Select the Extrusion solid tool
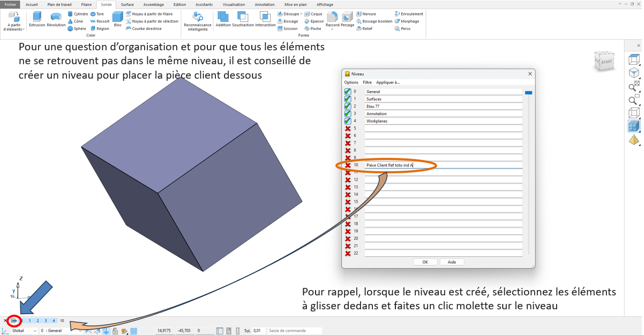Image resolution: width=644 pixels, height=335 pixels. tap(37, 19)
